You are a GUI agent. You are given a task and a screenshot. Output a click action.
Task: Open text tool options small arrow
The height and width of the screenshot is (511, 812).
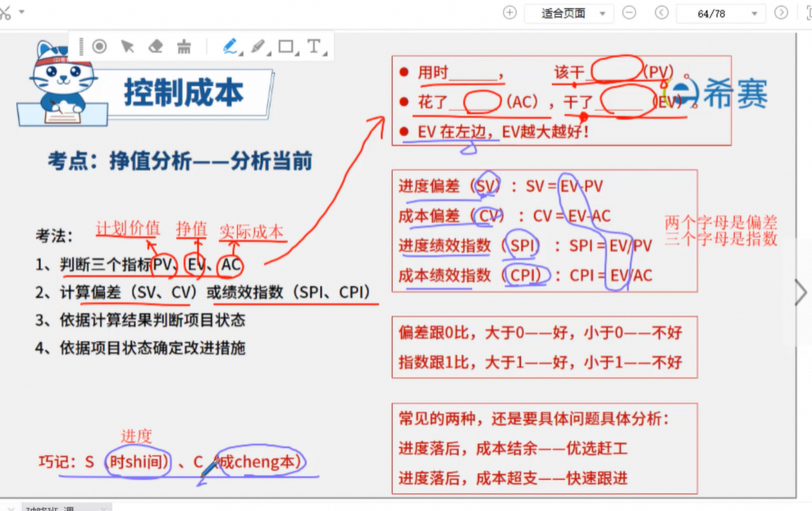point(324,52)
